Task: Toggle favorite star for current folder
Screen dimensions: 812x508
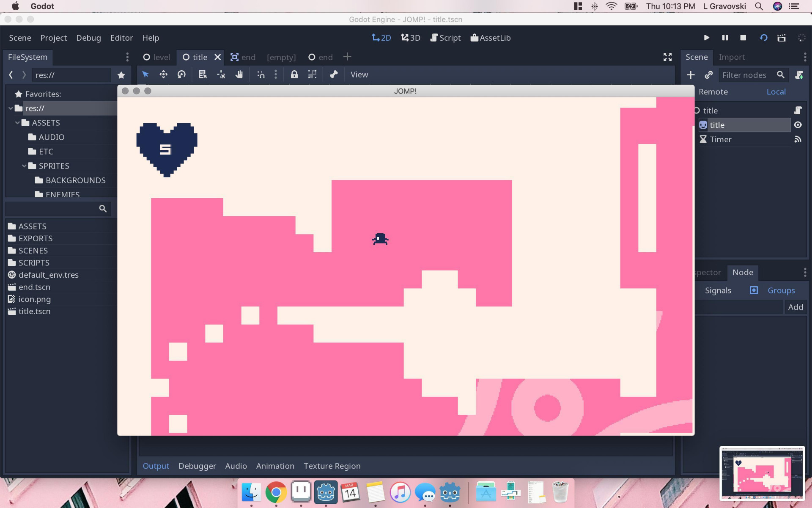Action: pyautogui.click(x=121, y=75)
